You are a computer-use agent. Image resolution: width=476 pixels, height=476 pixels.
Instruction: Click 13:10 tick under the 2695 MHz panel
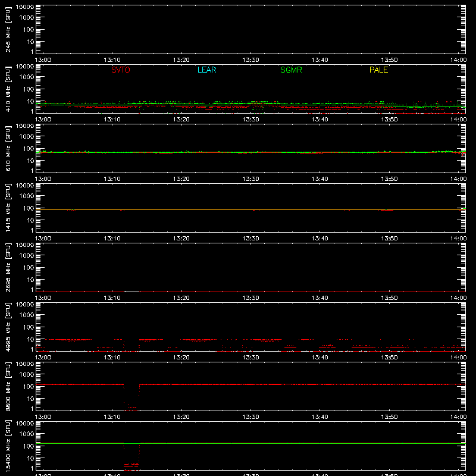(112, 298)
